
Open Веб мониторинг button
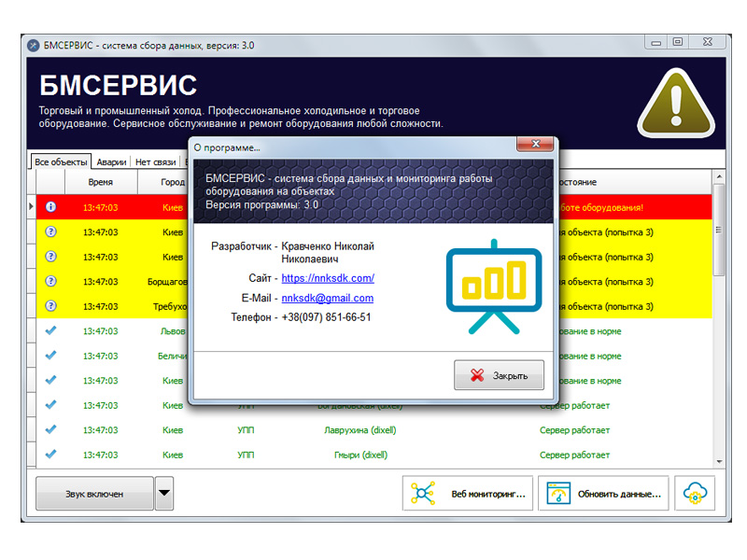pyautogui.click(x=468, y=493)
